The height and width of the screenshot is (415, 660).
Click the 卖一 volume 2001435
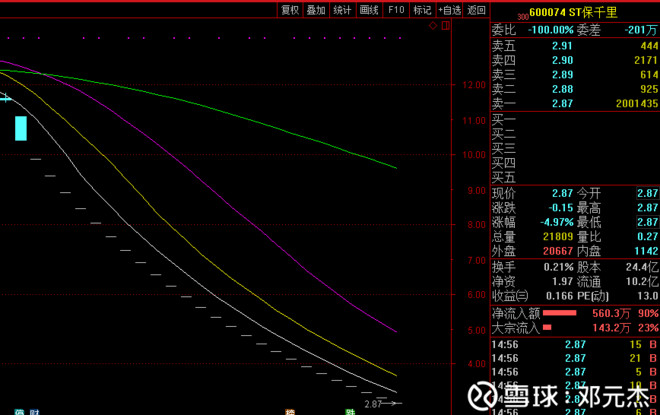click(637, 104)
